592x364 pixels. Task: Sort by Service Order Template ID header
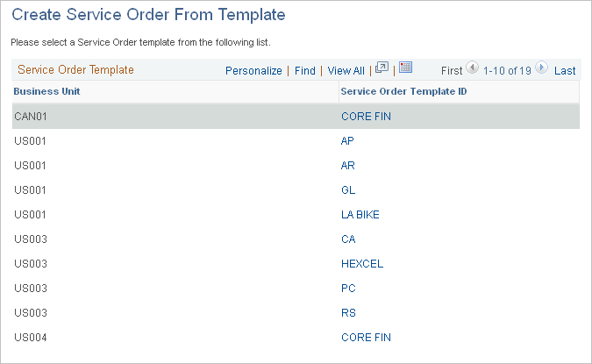click(403, 91)
